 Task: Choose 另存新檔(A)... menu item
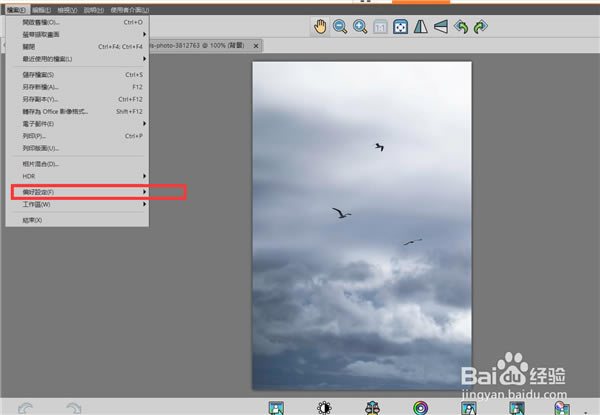(x=77, y=87)
